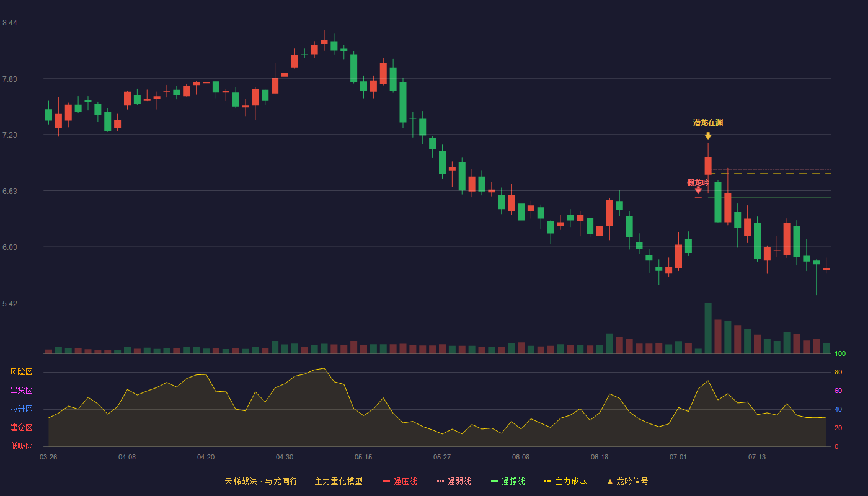Toggle the 强弱线 legend item
Screen dimensions: 868x496
[454, 481]
